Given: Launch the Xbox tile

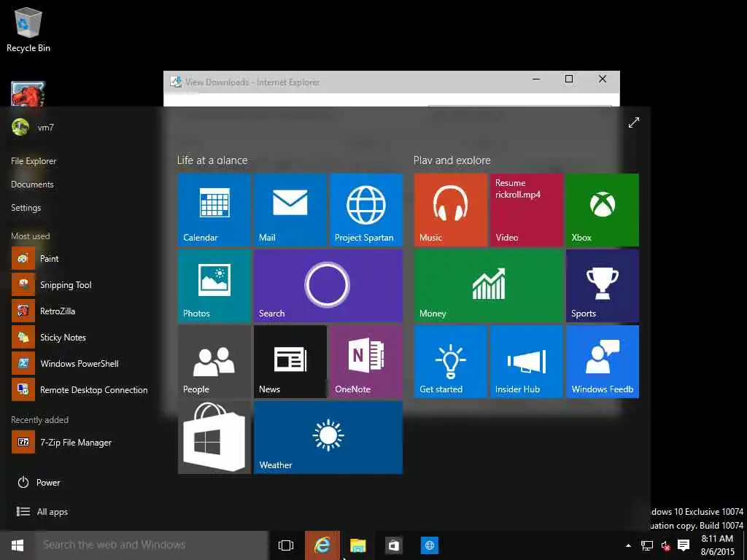Looking at the screenshot, I should [x=603, y=210].
